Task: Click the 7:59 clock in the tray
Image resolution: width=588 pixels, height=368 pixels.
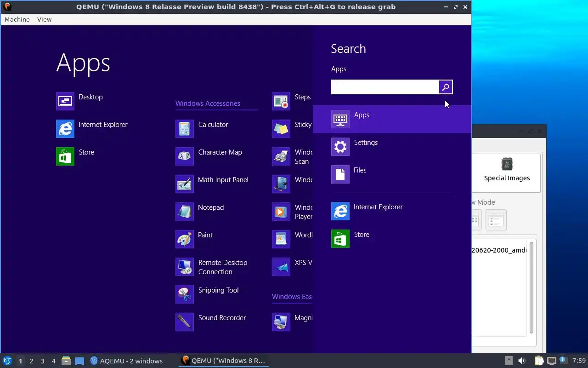Action: tap(579, 361)
